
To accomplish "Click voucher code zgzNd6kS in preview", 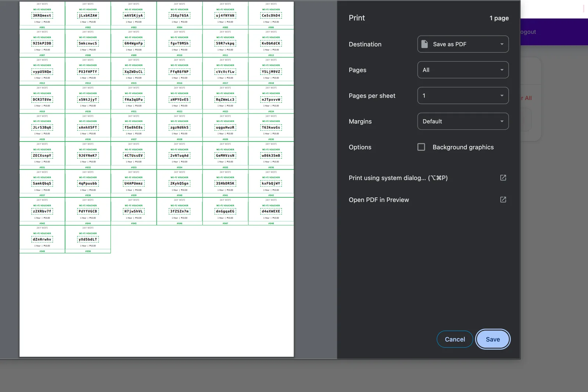I will tap(179, 127).
